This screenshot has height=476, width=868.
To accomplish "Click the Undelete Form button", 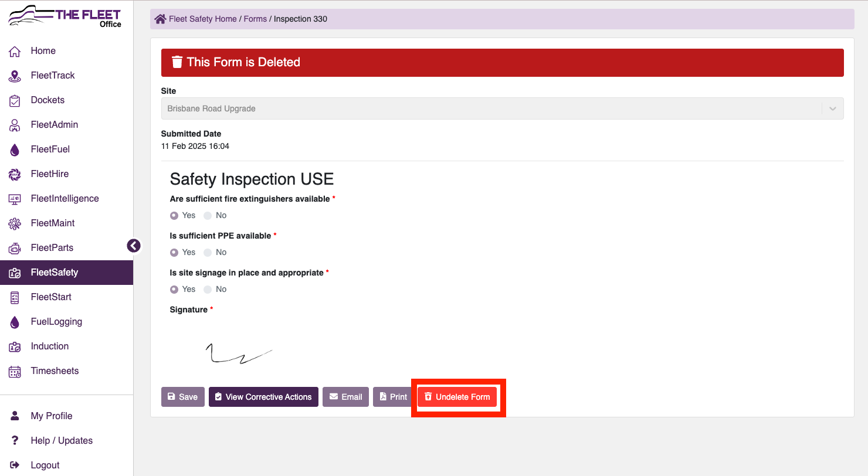I will click(x=457, y=397).
